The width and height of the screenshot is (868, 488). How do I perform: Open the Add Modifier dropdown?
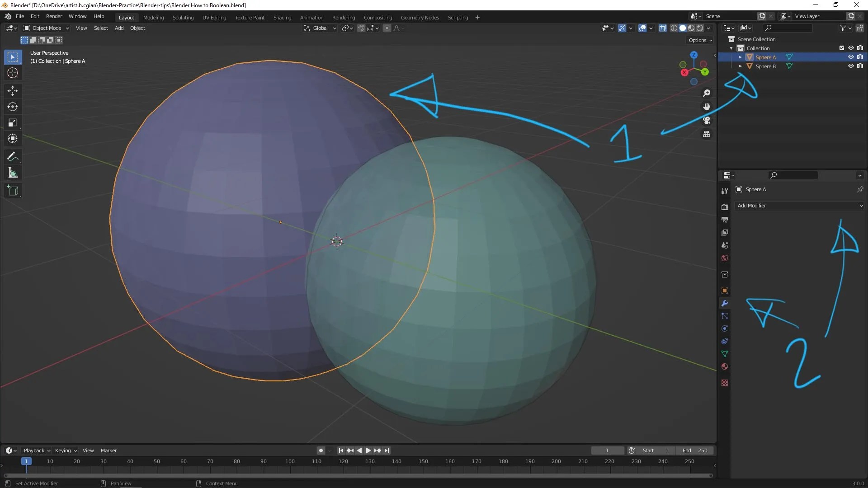tap(799, 206)
